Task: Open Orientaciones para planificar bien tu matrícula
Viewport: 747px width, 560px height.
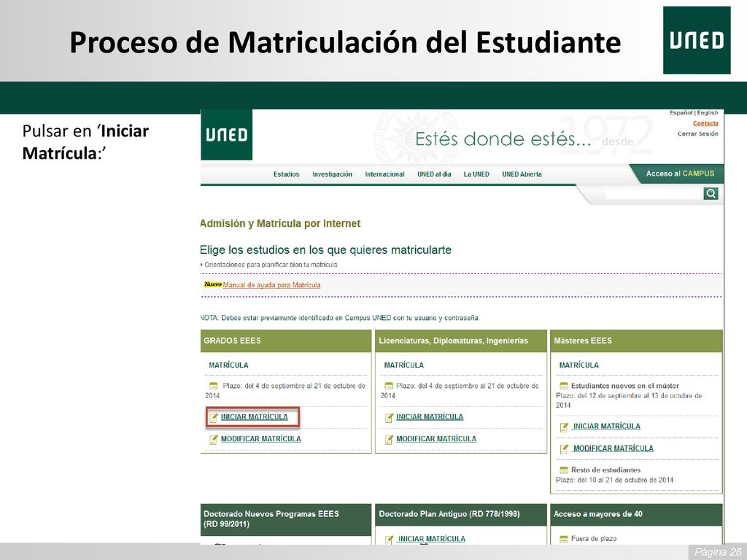Action: coord(271,265)
